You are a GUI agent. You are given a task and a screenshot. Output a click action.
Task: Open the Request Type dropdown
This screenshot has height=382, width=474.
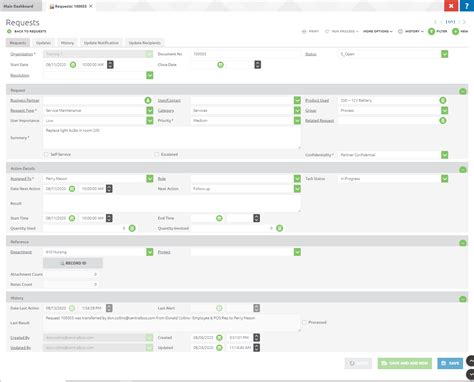(150, 110)
